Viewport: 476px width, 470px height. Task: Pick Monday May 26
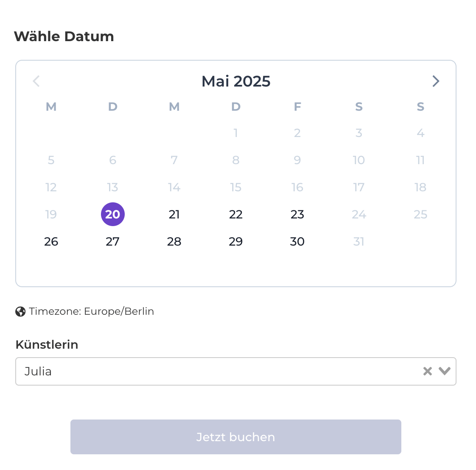[51, 241]
